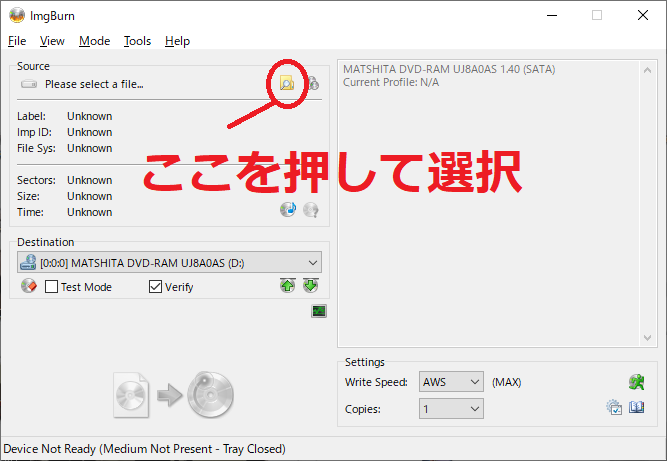The height and width of the screenshot is (461, 667).
Task: Click the (MAX) label beside Write Speed
Action: 507,382
